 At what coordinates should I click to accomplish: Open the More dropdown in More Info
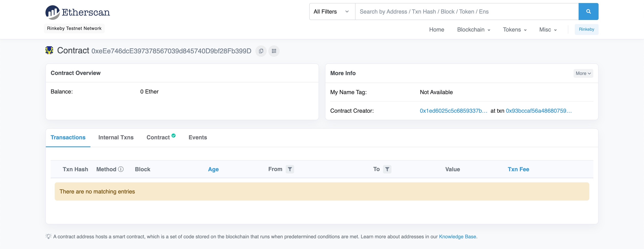[583, 73]
